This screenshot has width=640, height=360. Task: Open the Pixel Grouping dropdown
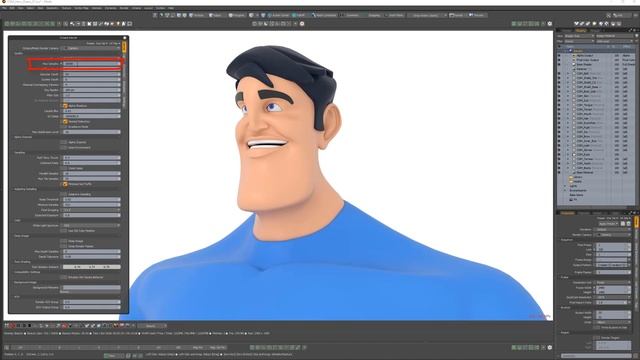(x=91, y=210)
